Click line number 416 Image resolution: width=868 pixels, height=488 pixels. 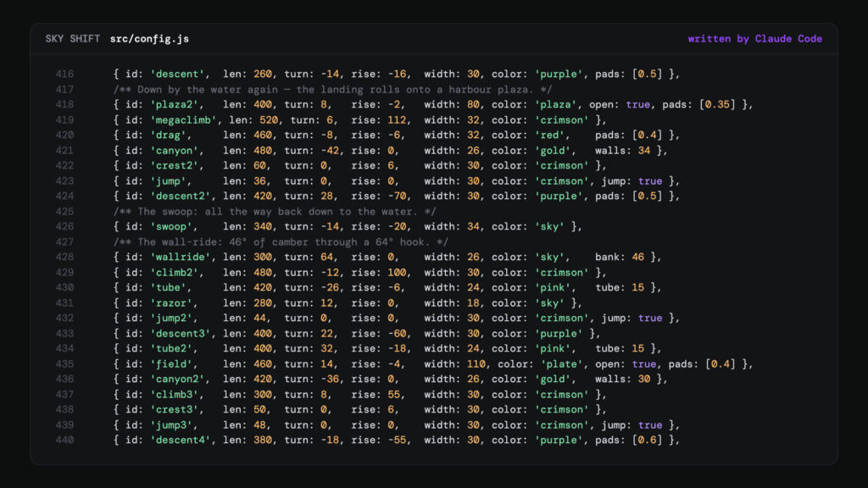click(x=64, y=75)
